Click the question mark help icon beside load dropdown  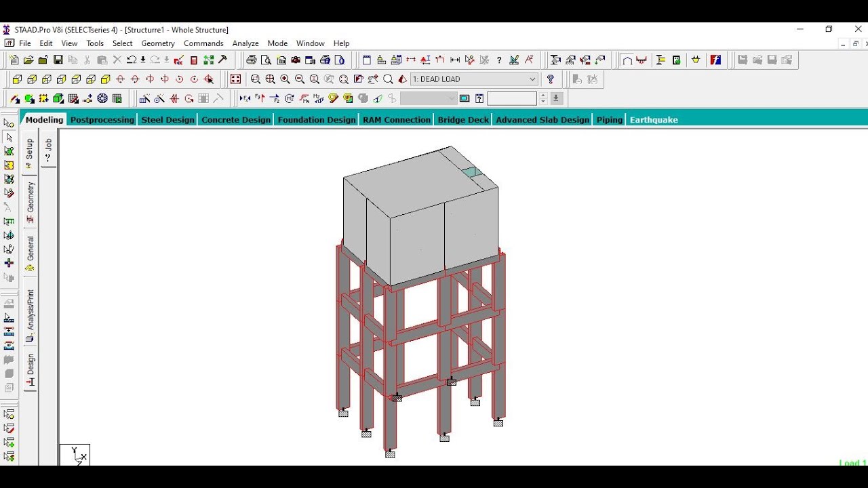[x=551, y=79]
